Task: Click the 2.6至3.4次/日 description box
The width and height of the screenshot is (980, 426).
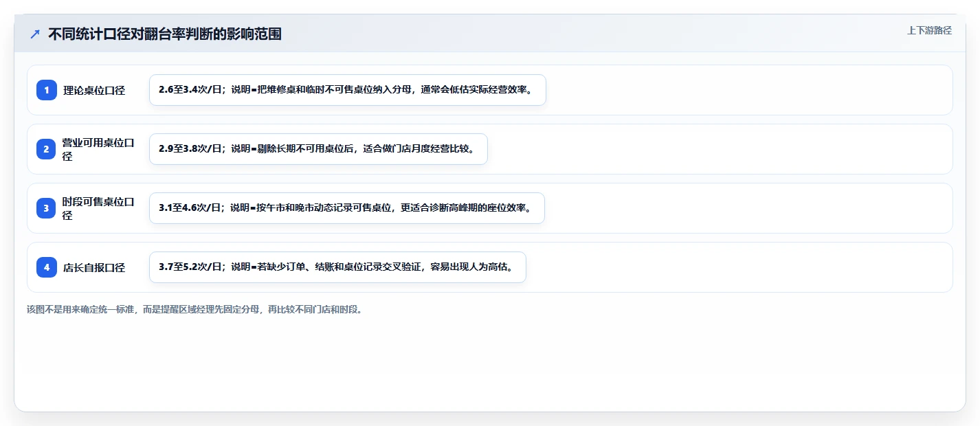Action: [348, 90]
